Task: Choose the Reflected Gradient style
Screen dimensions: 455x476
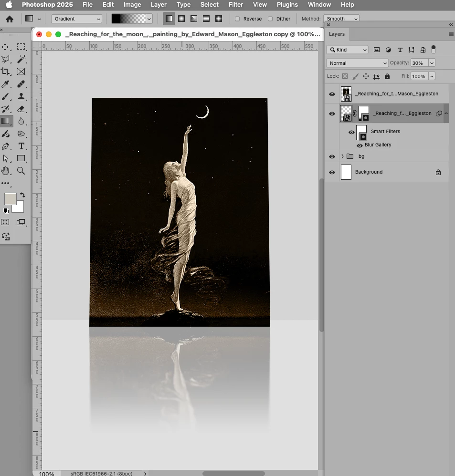Action: tap(206, 19)
